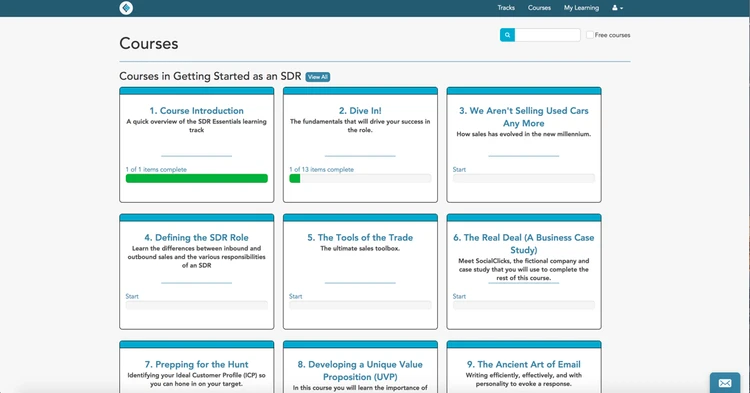Viewport: 750px width, 393px height.
Task: Enable the Free courses checkbox
Action: pyautogui.click(x=590, y=35)
